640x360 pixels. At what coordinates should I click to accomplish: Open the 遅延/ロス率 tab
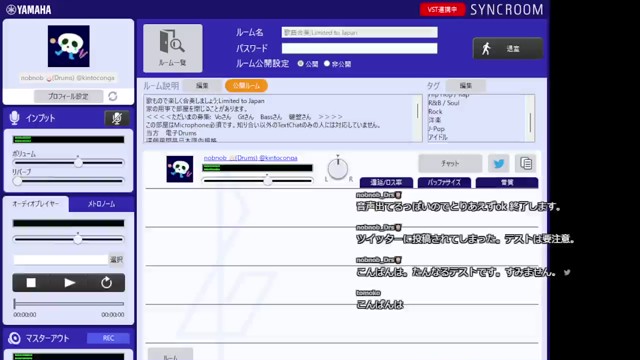point(386,182)
